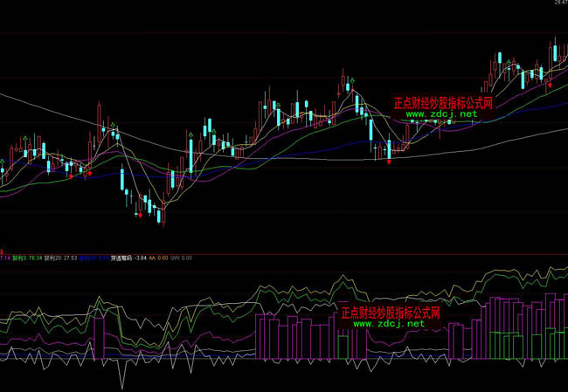Select the QW indicator label
Viewport: 568px width, 392px height.
[x=181, y=258]
